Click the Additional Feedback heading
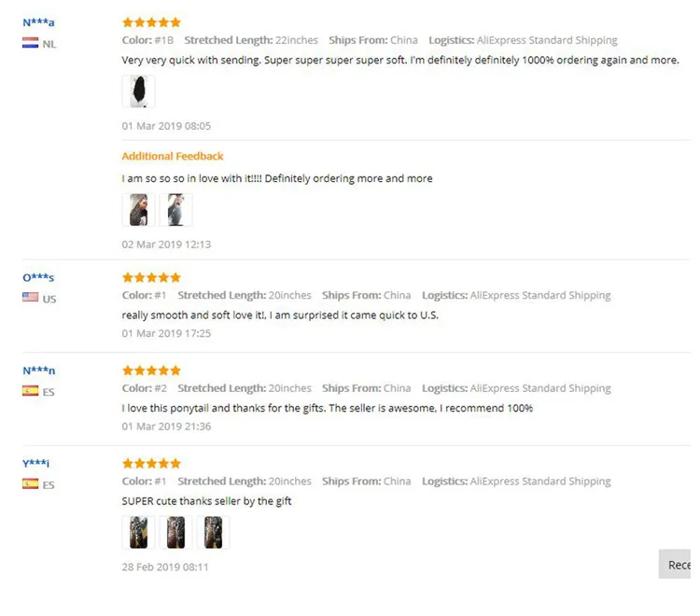The width and height of the screenshot is (700, 616). pyautogui.click(x=173, y=156)
